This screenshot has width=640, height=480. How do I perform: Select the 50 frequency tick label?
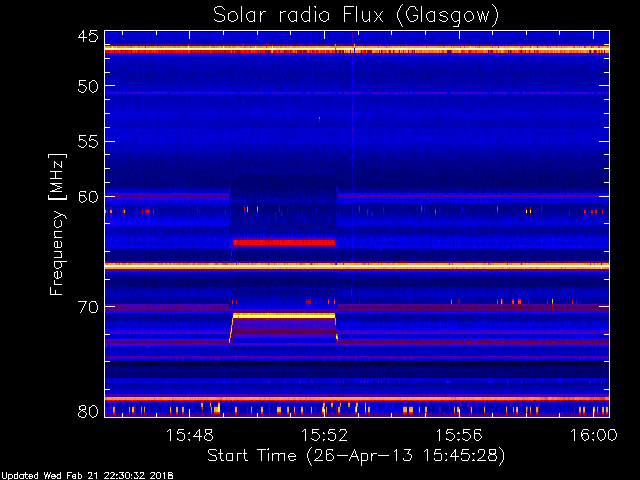pyautogui.click(x=88, y=87)
